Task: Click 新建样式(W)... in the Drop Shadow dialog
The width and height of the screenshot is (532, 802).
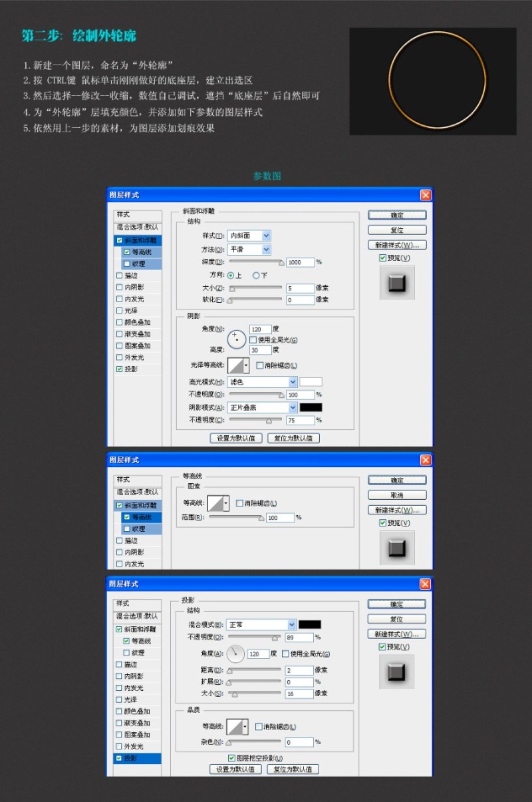Action: [x=397, y=634]
